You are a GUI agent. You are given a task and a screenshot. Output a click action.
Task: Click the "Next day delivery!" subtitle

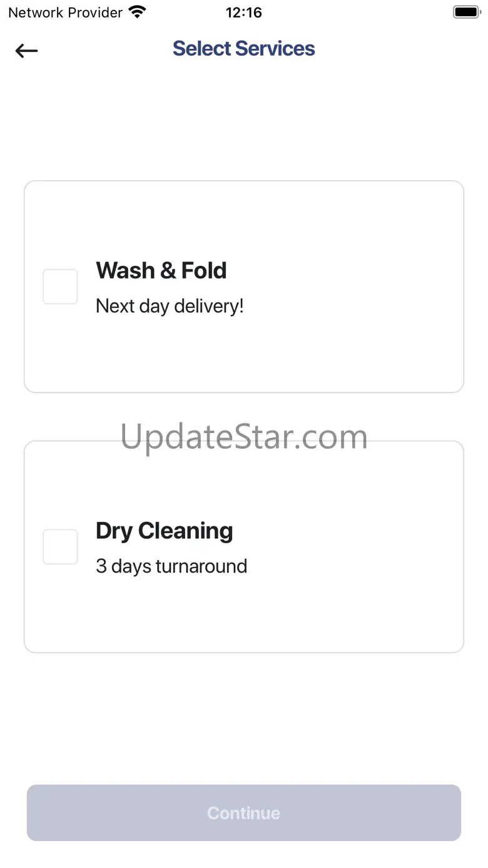[x=170, y=306]
